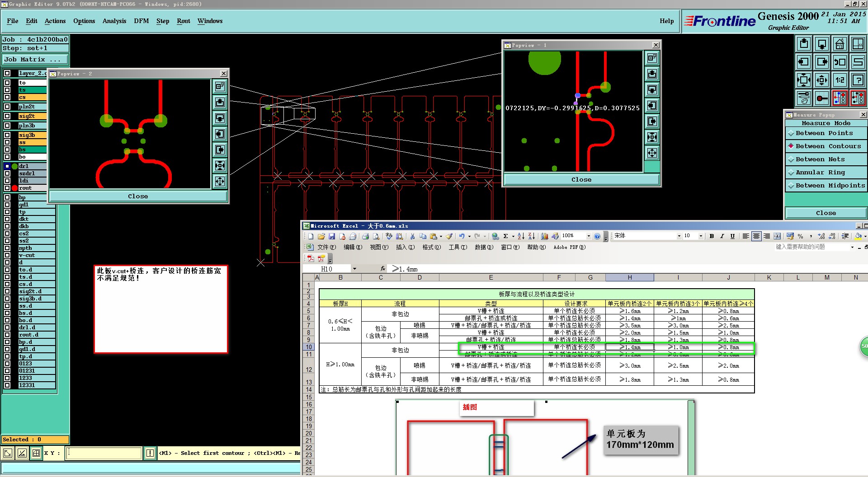This screenshot has width=868, height=477.
Task: Open the Excel font name dropdown
Action: pos(679,236)
